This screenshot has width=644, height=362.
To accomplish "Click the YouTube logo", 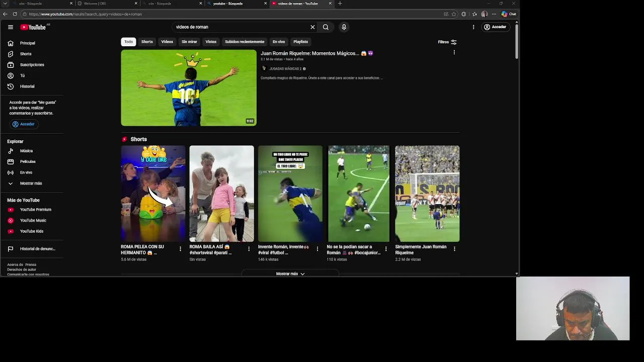I will point(33,27).
